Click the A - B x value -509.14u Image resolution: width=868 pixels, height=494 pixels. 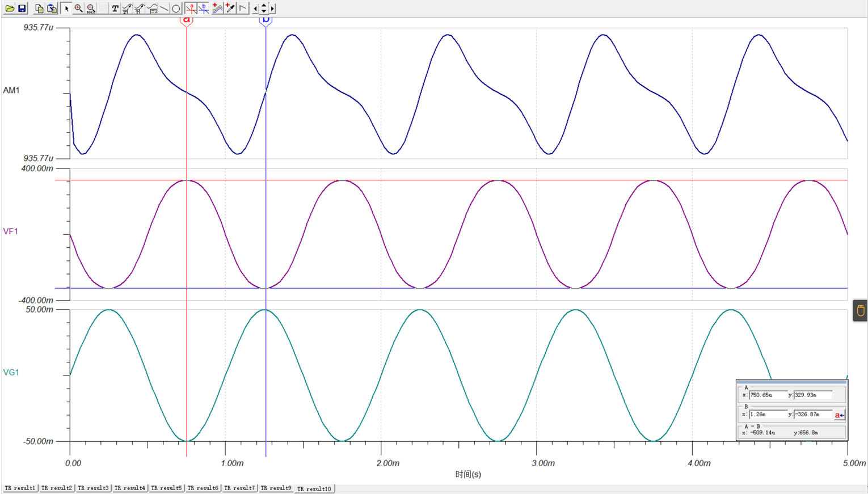pyautogui.click(x=762, y=432)
